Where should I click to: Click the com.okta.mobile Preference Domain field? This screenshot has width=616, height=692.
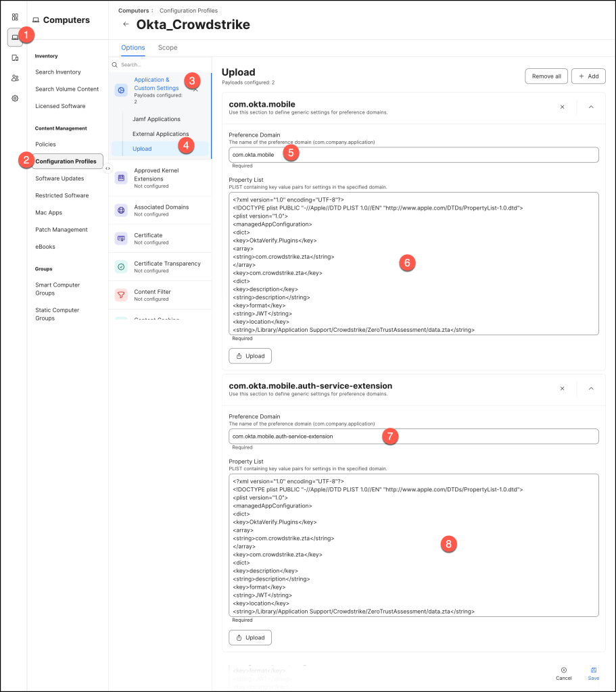point(413,155)
